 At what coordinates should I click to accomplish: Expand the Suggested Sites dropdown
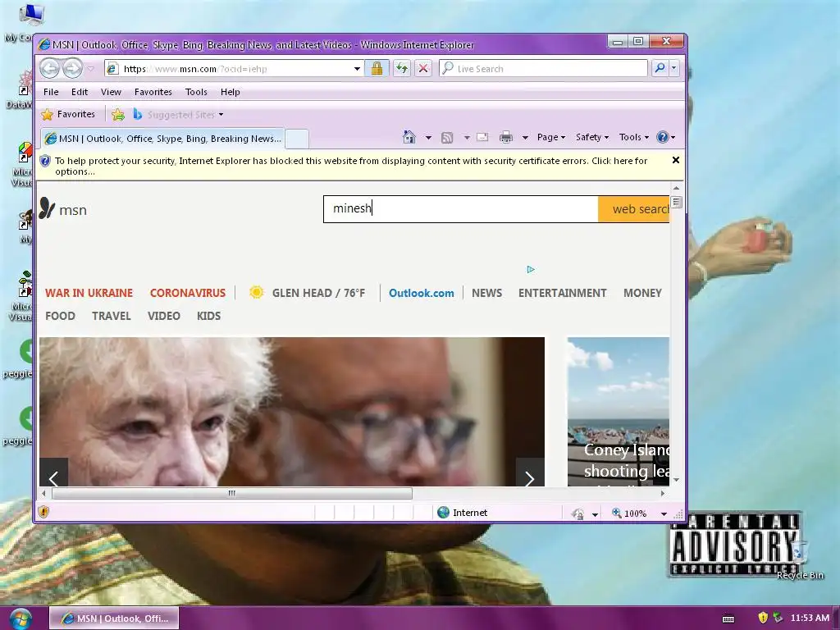pos(221,115)
